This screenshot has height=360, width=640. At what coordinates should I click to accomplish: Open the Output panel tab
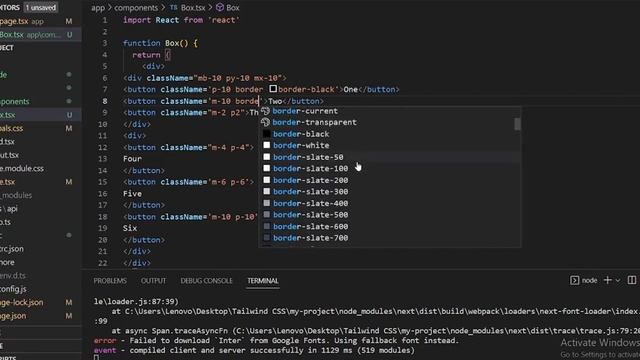point(153,281)
